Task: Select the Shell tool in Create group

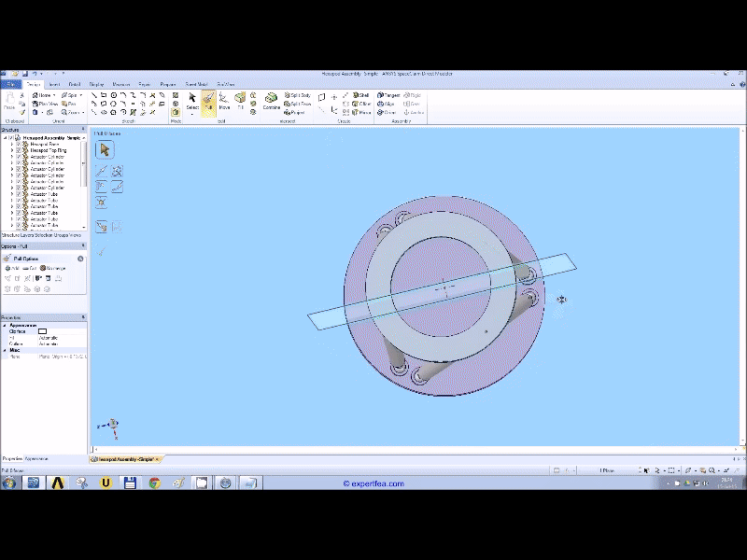Action: [358, 95]
